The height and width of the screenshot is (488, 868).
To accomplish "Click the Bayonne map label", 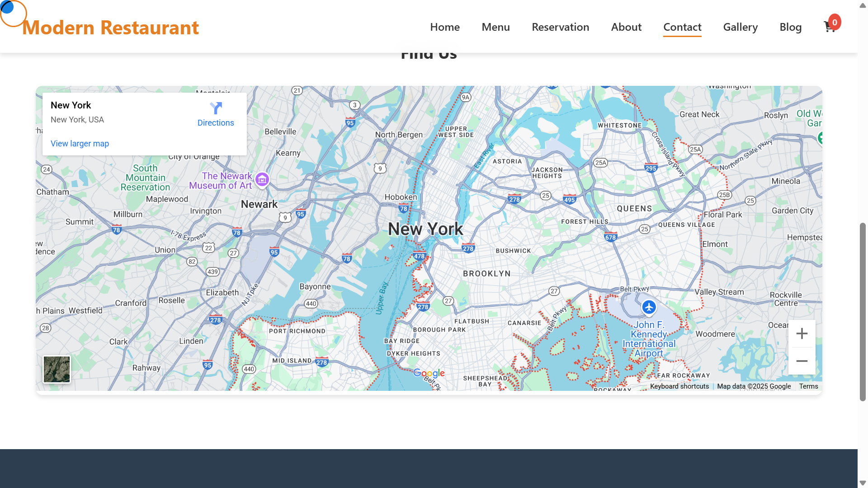I will 315,286.
